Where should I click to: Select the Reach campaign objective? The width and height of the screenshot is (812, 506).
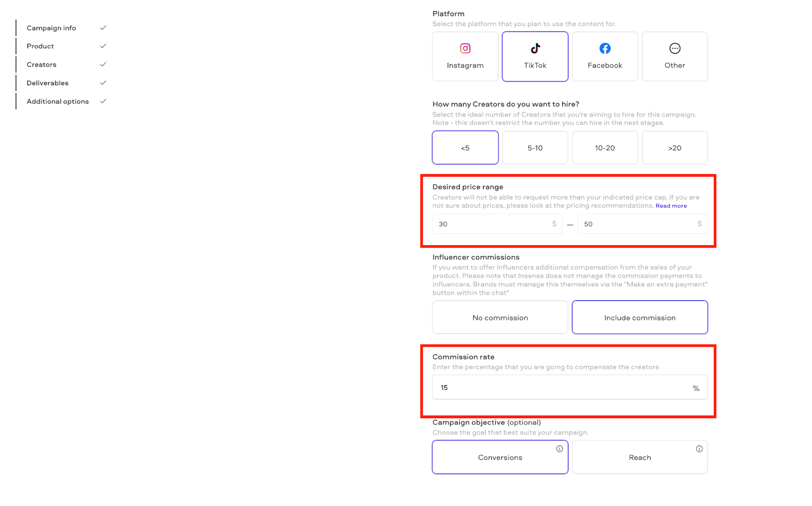(x=639, y=457)
